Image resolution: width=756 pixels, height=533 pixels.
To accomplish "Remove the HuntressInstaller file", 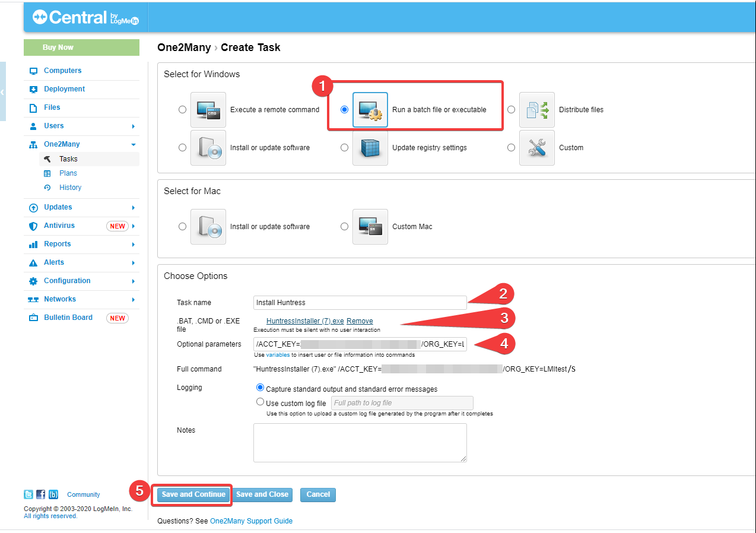I will point(360,321).
